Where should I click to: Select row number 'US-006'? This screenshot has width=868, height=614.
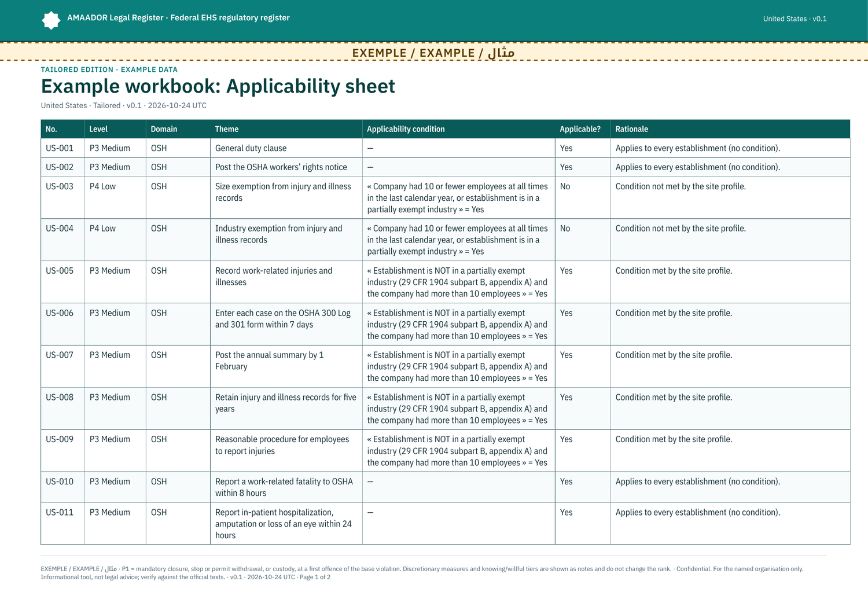click(60, 313)
